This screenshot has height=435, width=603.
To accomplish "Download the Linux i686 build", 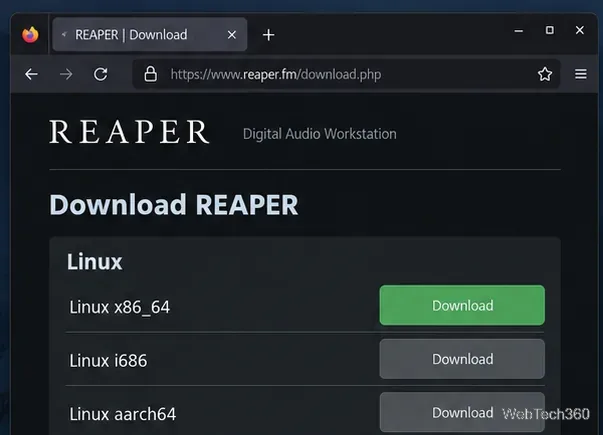I will pos(462,359).
